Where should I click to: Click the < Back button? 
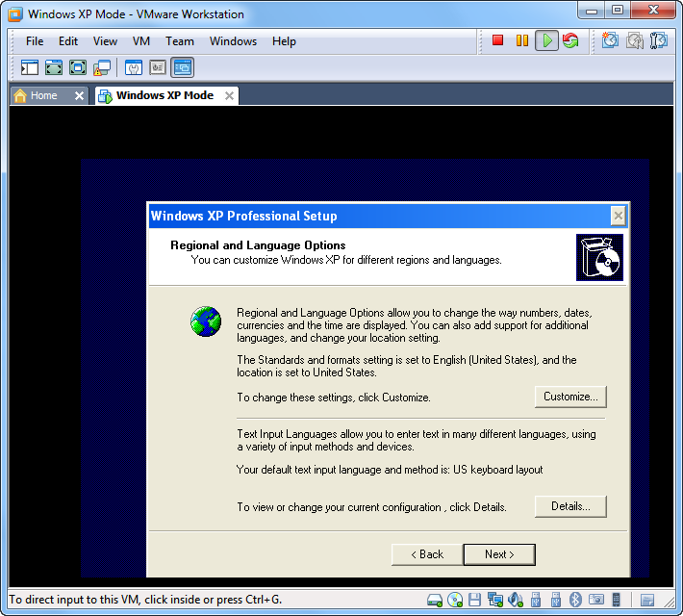(427, 554)
